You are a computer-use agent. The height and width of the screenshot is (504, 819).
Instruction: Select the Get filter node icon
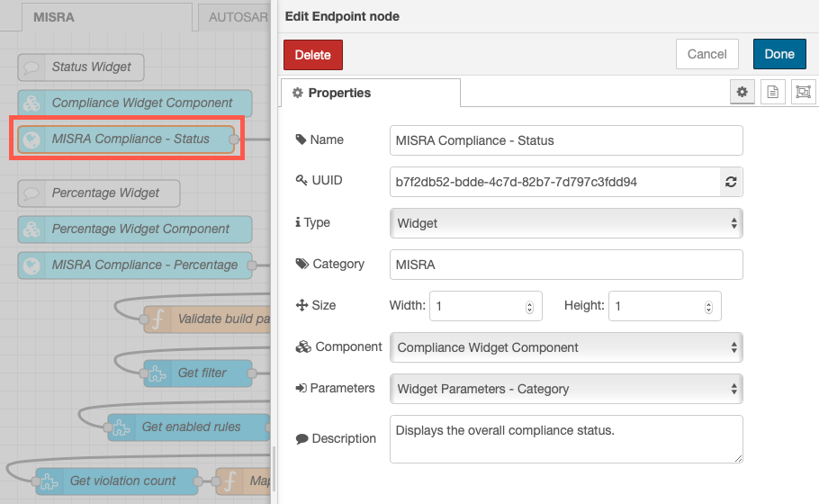point(157,373)
